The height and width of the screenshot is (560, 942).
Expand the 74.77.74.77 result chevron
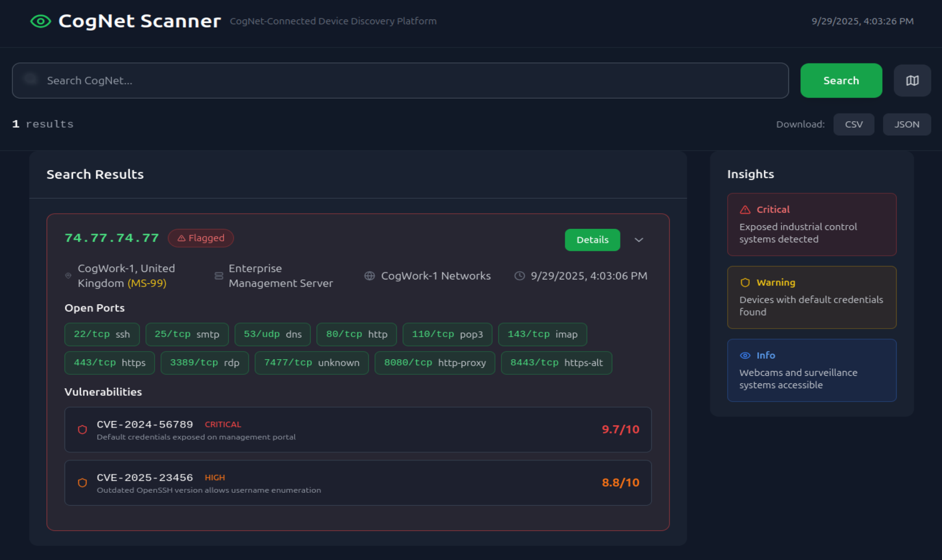[x=639, y=240]
